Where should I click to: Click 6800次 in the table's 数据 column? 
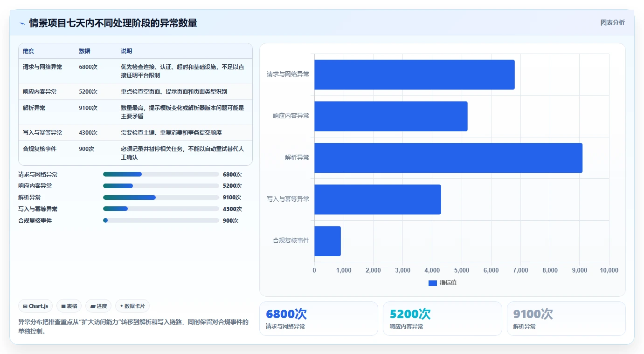tap(88, 67)
